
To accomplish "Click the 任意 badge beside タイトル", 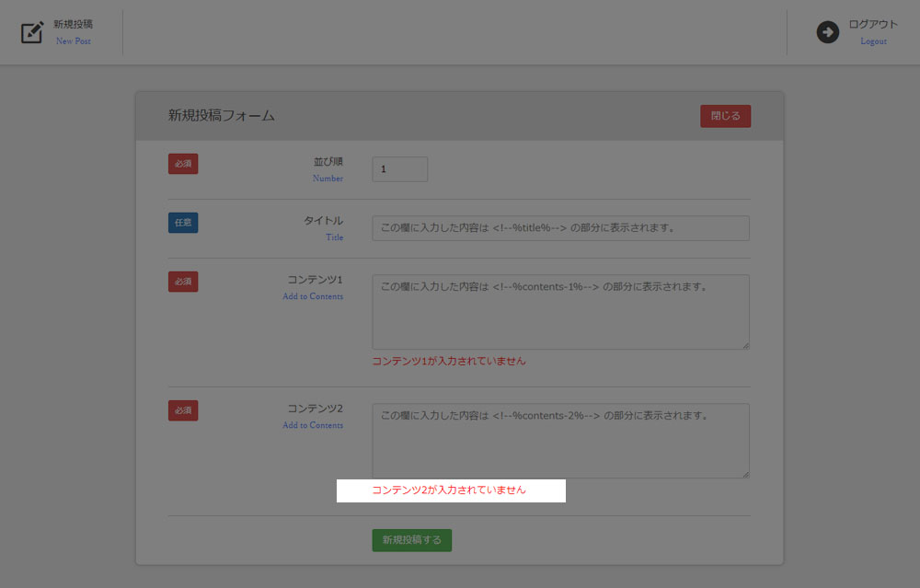I will tap(183, 223).
